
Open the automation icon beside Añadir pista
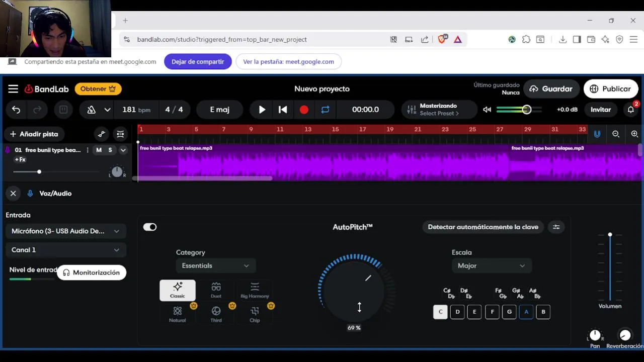[102, 134]
